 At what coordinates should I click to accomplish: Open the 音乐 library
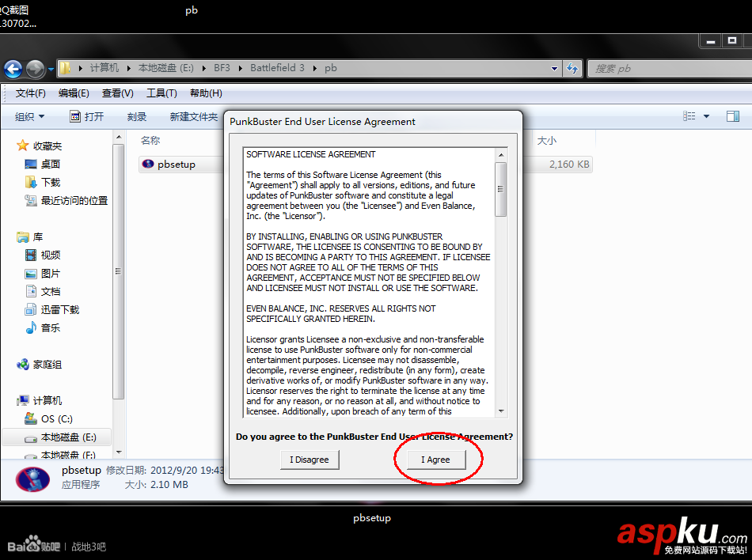point(51,328)
